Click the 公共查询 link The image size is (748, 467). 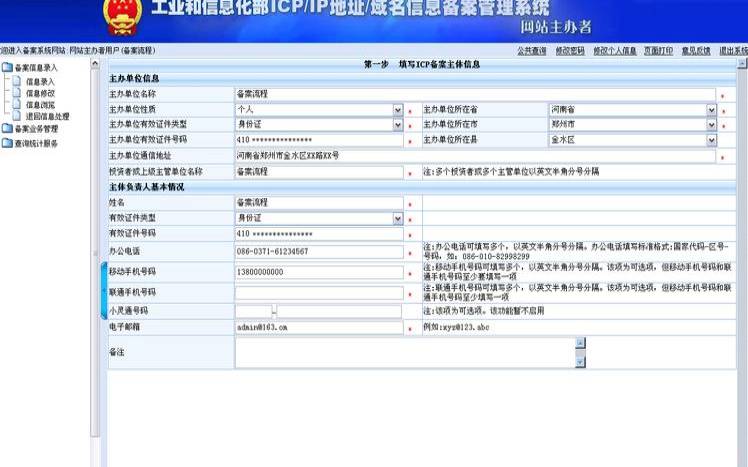(x=531, y=50)
